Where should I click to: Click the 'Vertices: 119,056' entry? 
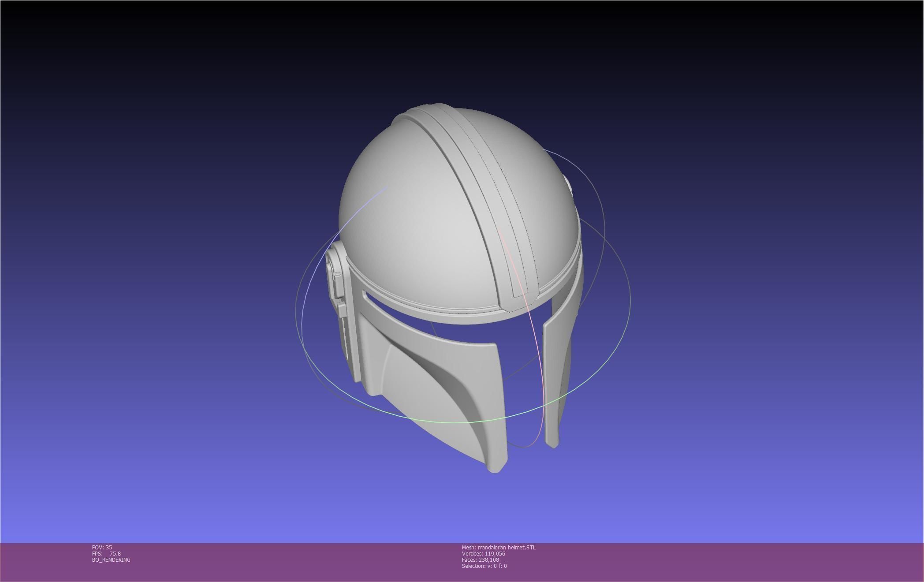click(x=483, y=553)
